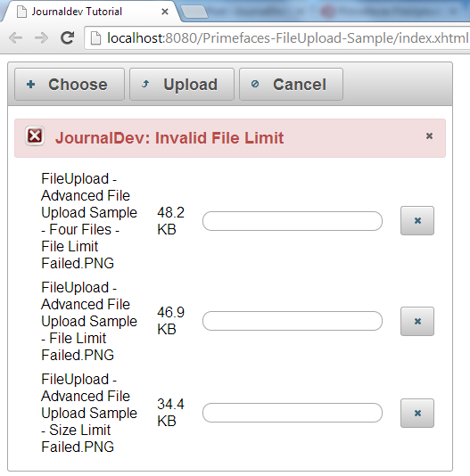Click progress bar of 46.9 KB file
The height and width of the screenshot is (476, 470).
pyautogui.click(x=293, y=321)
